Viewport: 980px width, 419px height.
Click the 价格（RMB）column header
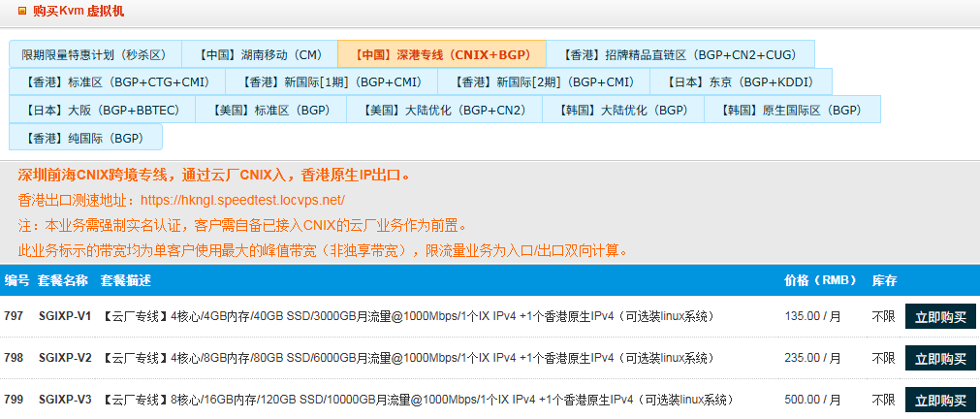tap(821, 281)
